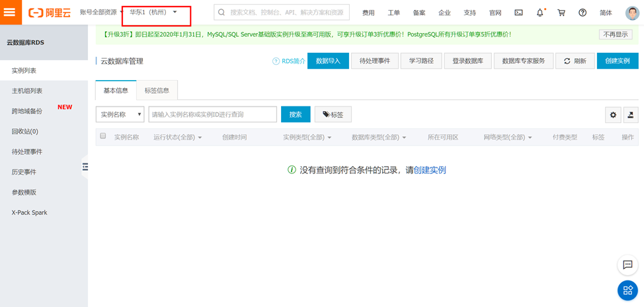The height and width of the screenshot is (307, 644).
Task: Open the 实例名称 search type dropdown
Action: [x=120, y=114]
